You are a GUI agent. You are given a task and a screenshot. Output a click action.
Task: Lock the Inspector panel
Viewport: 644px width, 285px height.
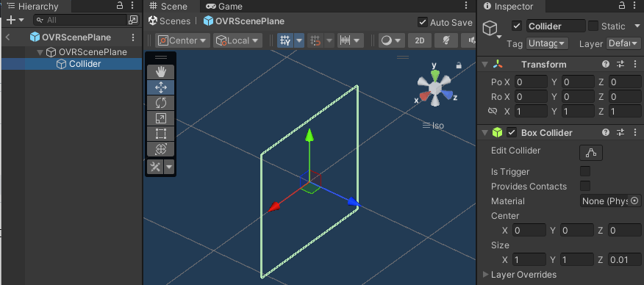coord(621,6)
